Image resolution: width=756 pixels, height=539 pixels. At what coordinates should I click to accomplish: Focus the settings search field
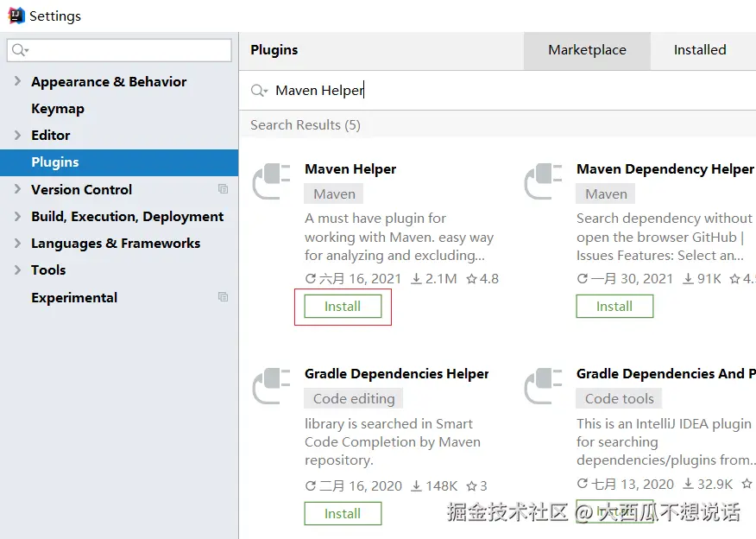click(119, 50)
